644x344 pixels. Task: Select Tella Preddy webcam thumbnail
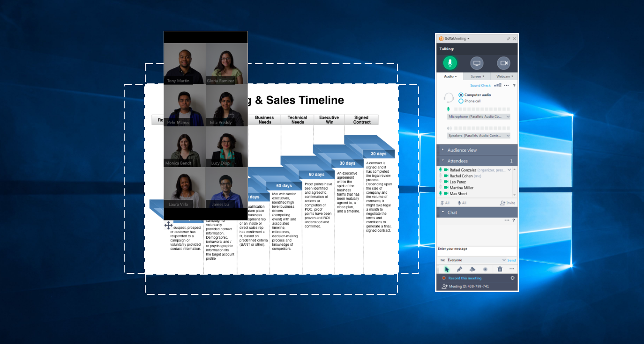(x=226, y=105)
